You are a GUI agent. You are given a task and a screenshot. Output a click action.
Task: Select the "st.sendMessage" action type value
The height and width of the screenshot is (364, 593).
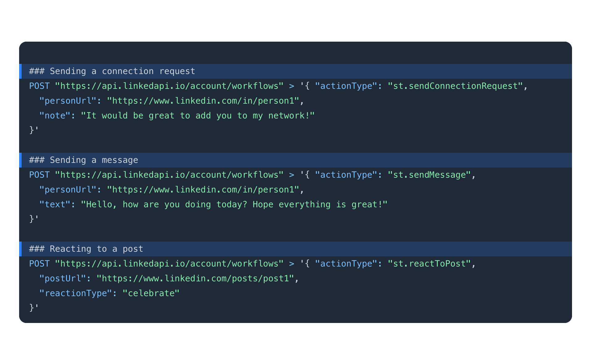[429, 175]
